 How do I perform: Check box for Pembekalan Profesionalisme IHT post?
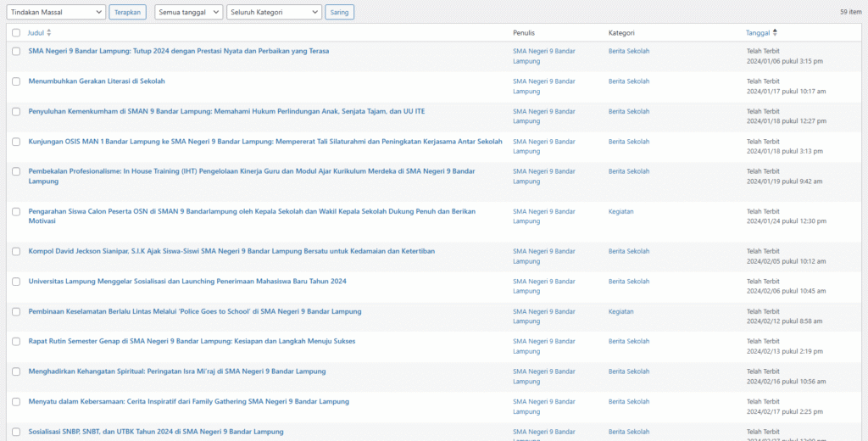[x=16, y=171]
